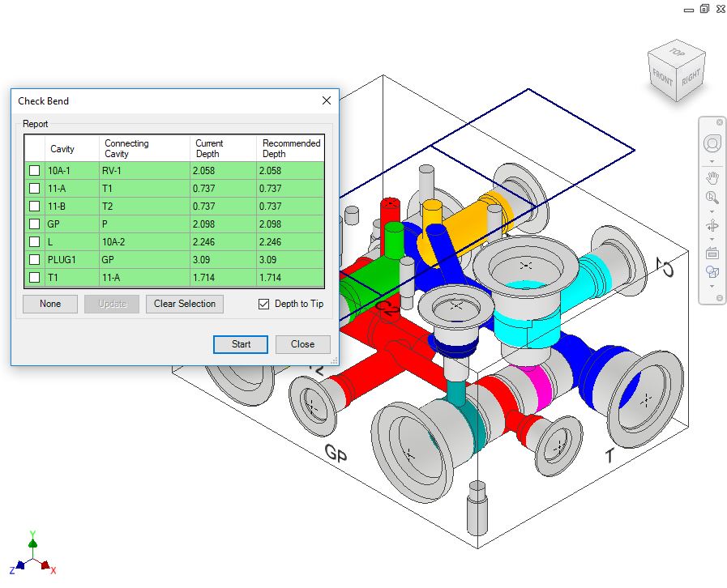The image size is (727, 588).
Task: Uncheck the Depth to Tip option
Action: (263, 304)
